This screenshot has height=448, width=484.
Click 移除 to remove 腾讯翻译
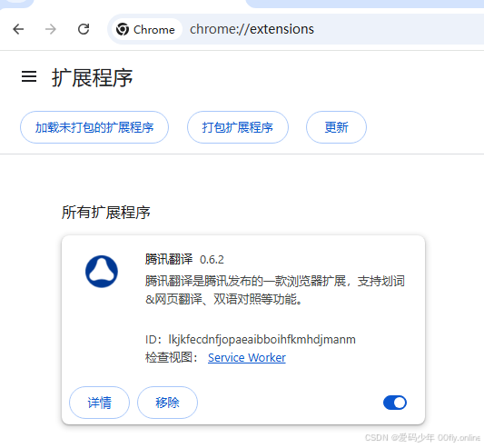167,403
